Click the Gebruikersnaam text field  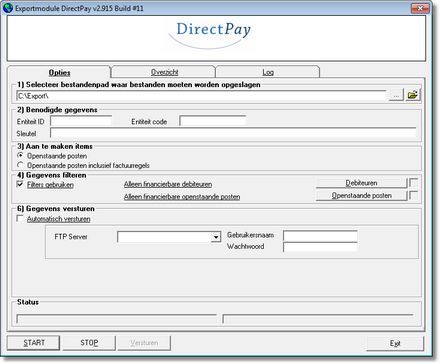click(x=320, y=236)
